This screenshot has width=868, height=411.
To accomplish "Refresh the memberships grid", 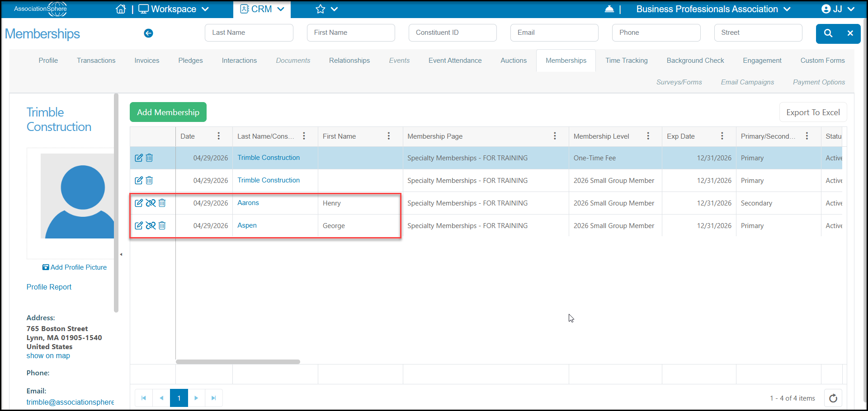I will coord(833,398).
